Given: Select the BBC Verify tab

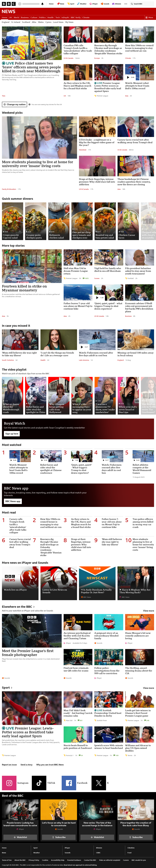Looking at the screenshot, I should [76, 18].
